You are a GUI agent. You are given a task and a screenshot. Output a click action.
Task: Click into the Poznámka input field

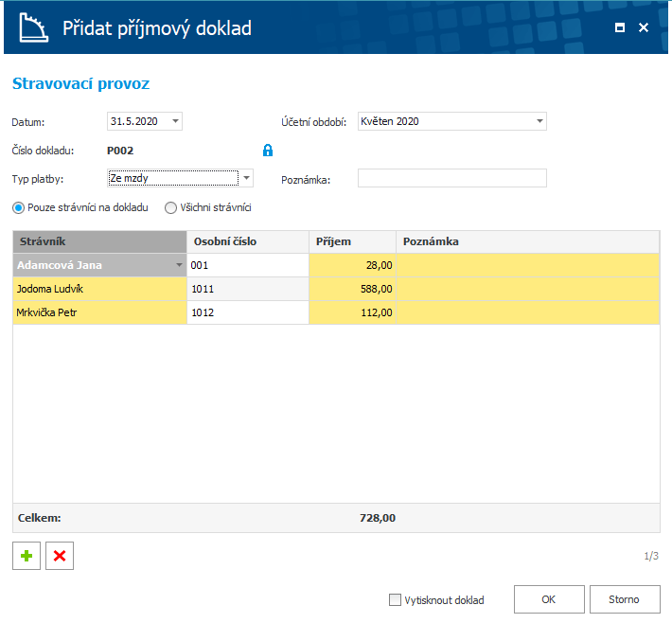[452, 178]
